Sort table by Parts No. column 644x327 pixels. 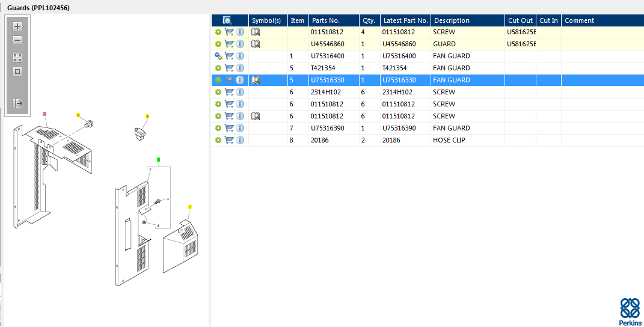(334, 20)
